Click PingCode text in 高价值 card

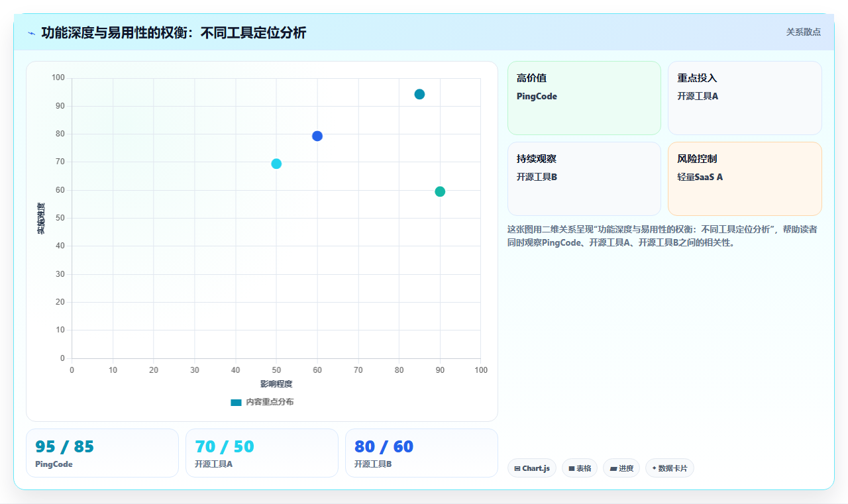point(537,96)
